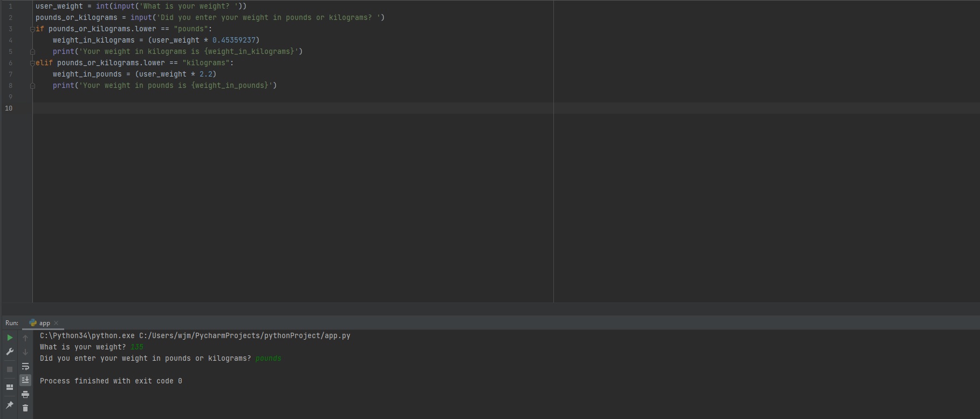Click the down arrow stack-trace icon

25,352
